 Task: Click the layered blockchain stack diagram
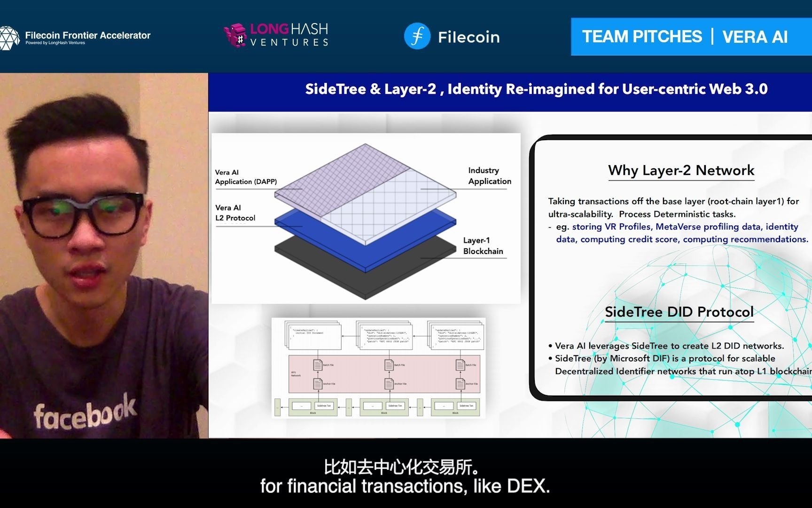pos(366,218)
